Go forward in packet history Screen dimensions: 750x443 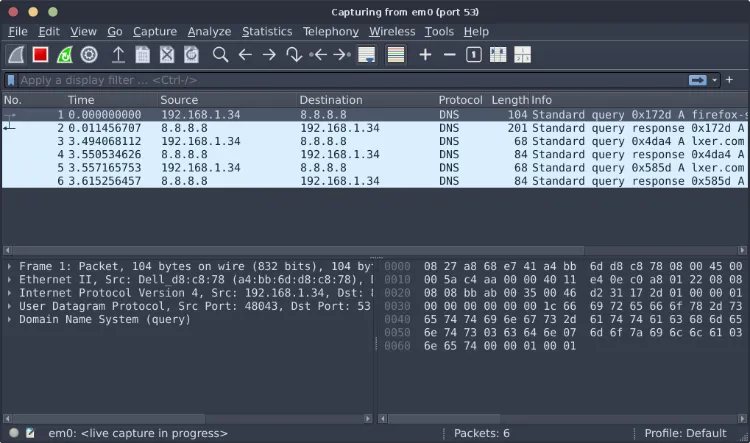click(269, 55)
